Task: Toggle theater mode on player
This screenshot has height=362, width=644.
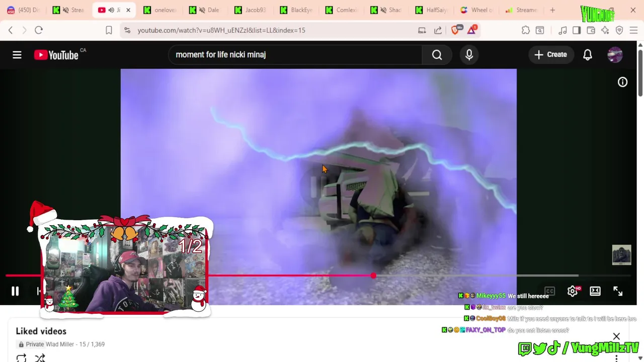Action: click(595, 291)
